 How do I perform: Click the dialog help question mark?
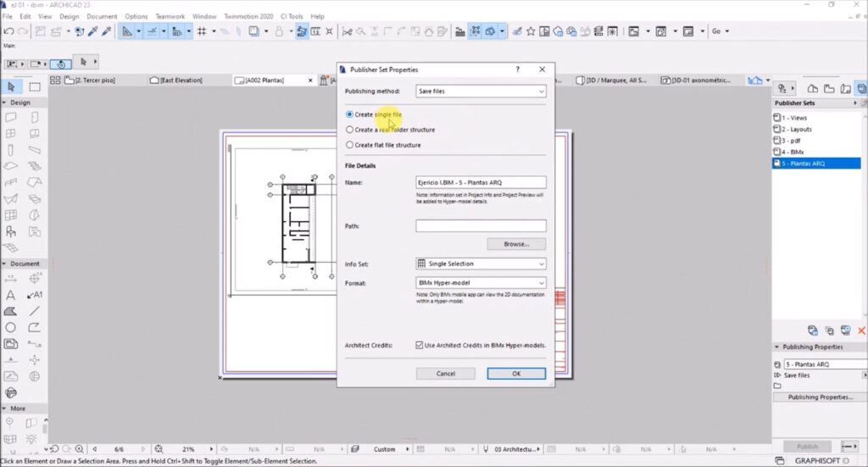point(518,69)
